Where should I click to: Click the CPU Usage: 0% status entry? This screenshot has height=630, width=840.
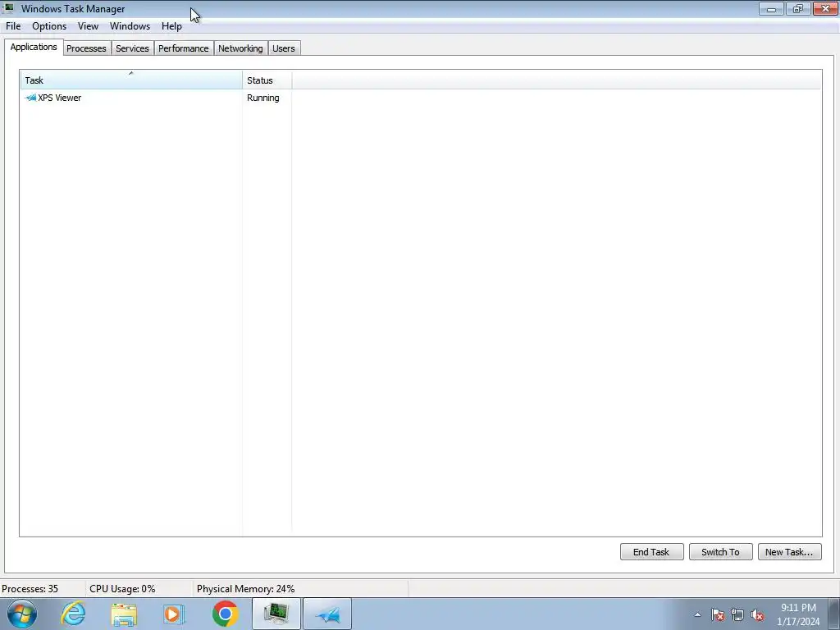pyautogui.click(x=122, y=589)
